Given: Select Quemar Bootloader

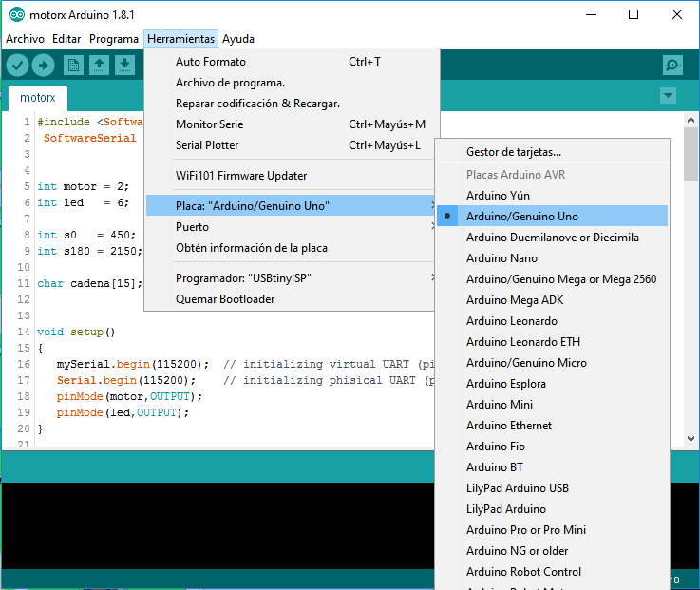Looking at the screenshot, I should pyautogui.click(x=291, y=299).
